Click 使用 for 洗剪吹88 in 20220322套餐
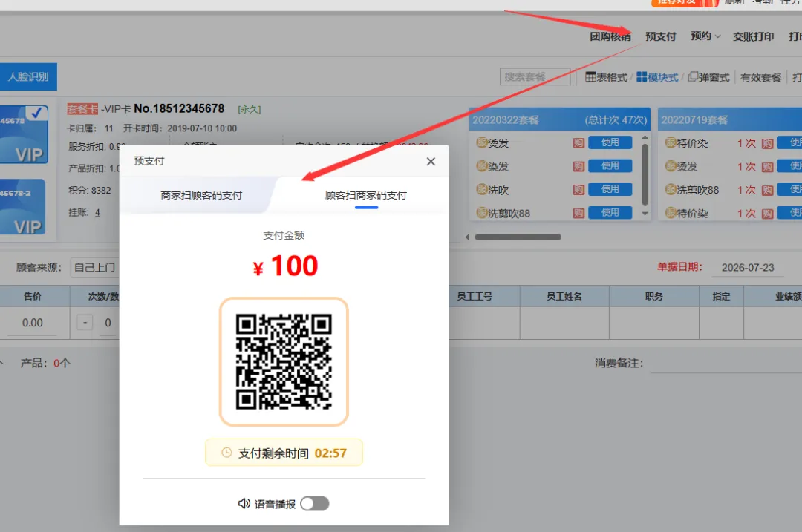The width and height of the screenshot is (802, 532). [x=610, y=213]
